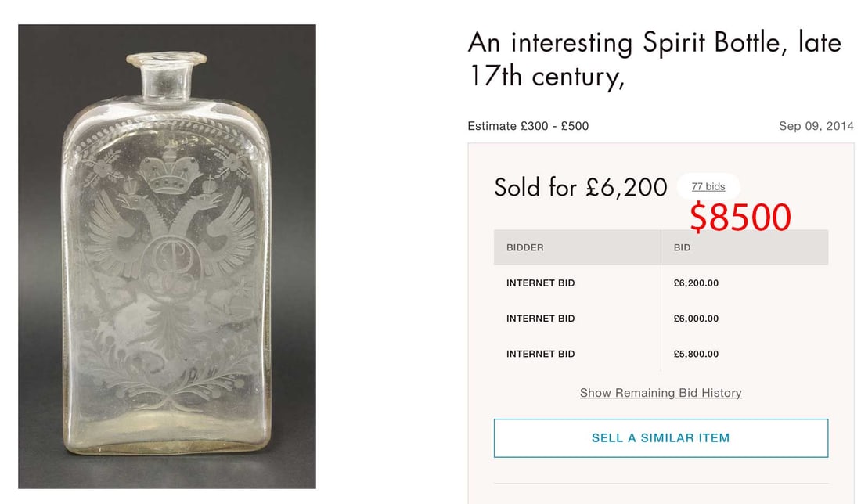
Task: Click the third INTERNET BID row
Action: coord(540,354)
